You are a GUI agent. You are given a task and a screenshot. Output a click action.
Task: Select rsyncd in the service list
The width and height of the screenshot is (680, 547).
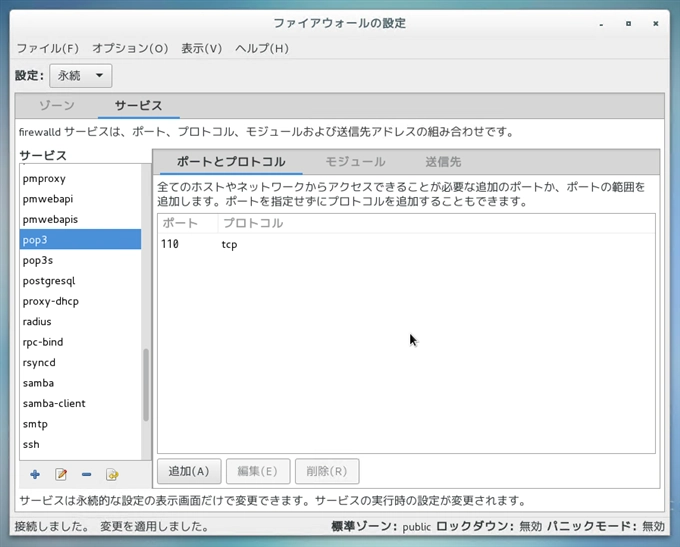[x=80, y=362]
